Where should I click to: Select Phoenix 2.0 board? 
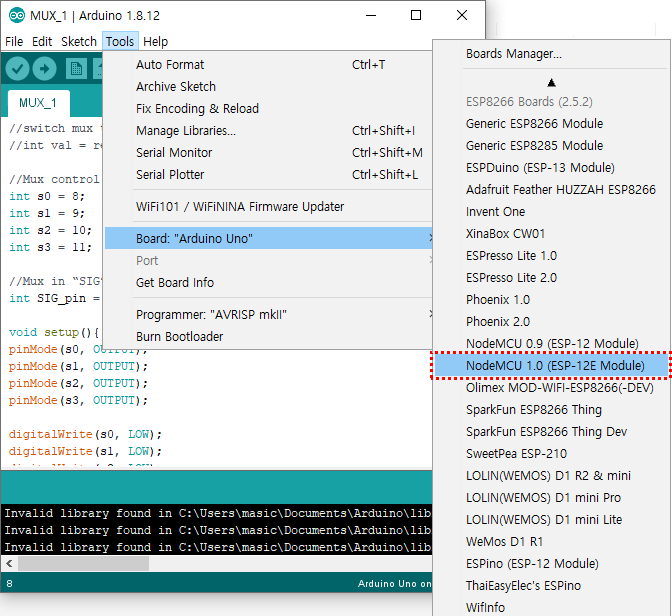point(552,322)
